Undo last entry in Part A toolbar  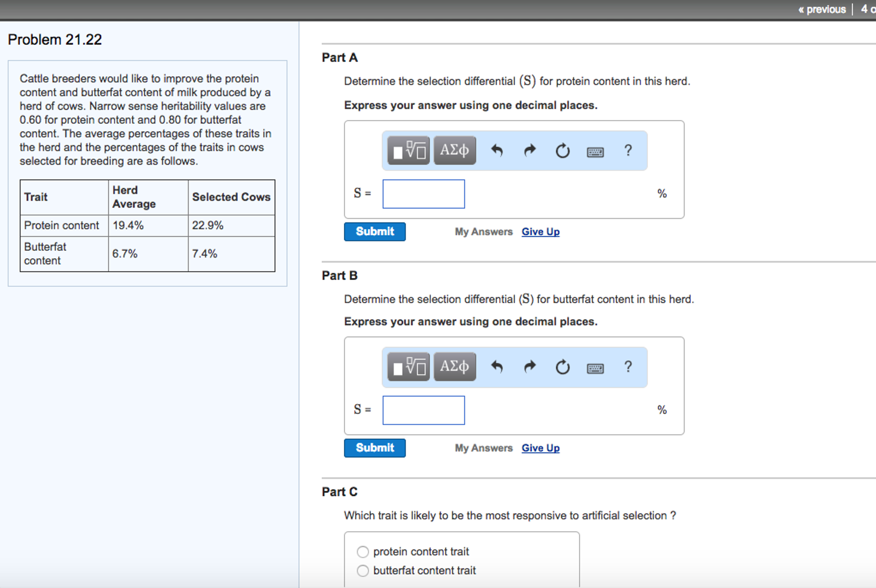pos(497,150)
